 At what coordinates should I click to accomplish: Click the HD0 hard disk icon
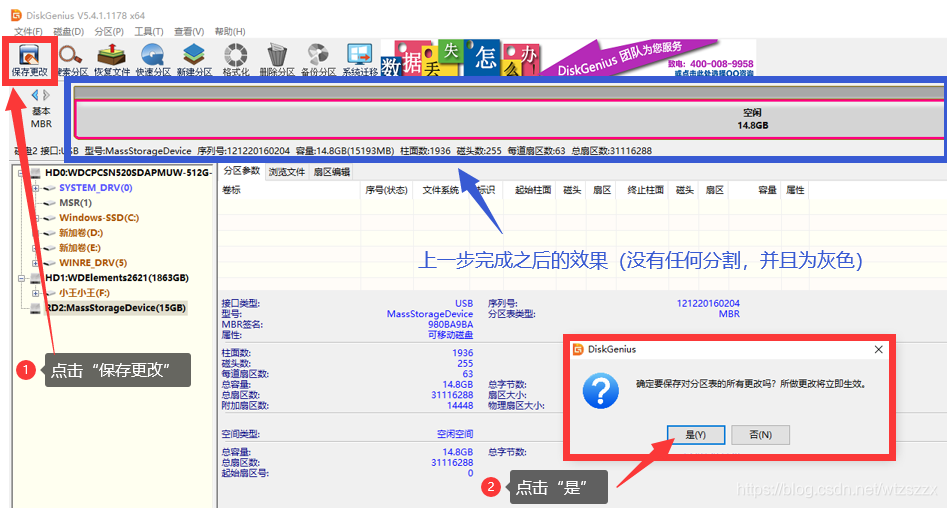tap(35, 173)
